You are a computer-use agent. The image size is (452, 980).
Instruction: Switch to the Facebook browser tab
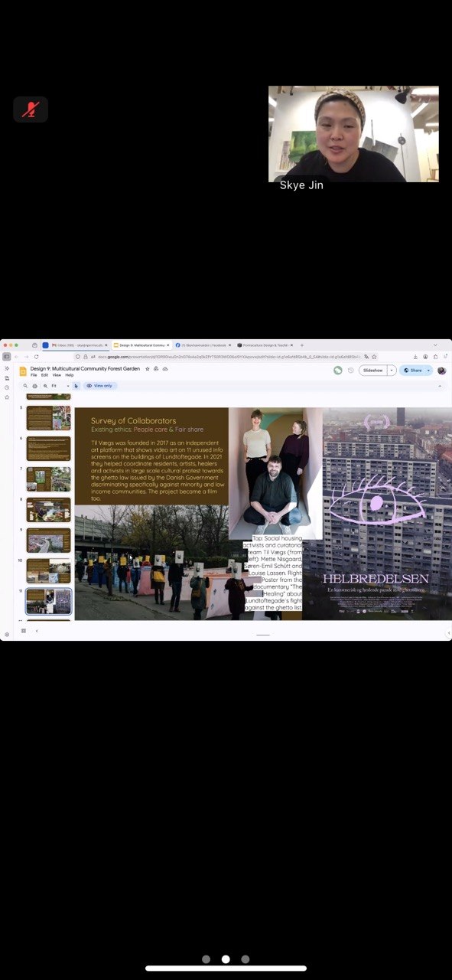pyautogui.click(x=202, y=345)
